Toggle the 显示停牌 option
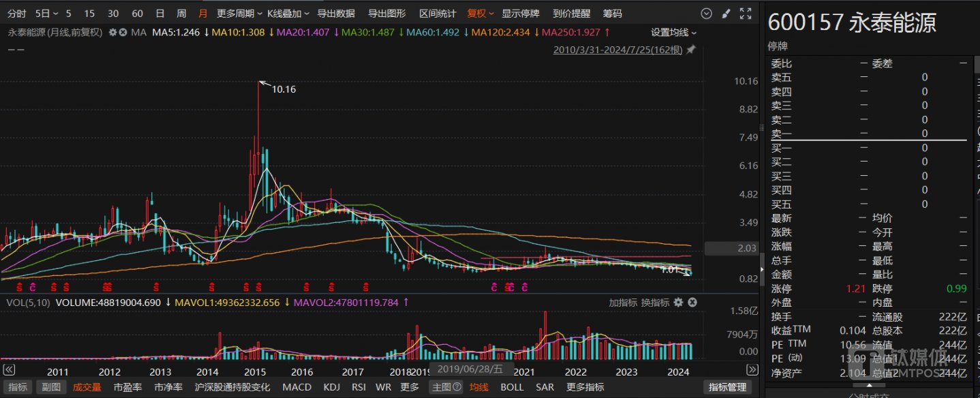This screenshot has height=398, width=980. coord(520,14)
